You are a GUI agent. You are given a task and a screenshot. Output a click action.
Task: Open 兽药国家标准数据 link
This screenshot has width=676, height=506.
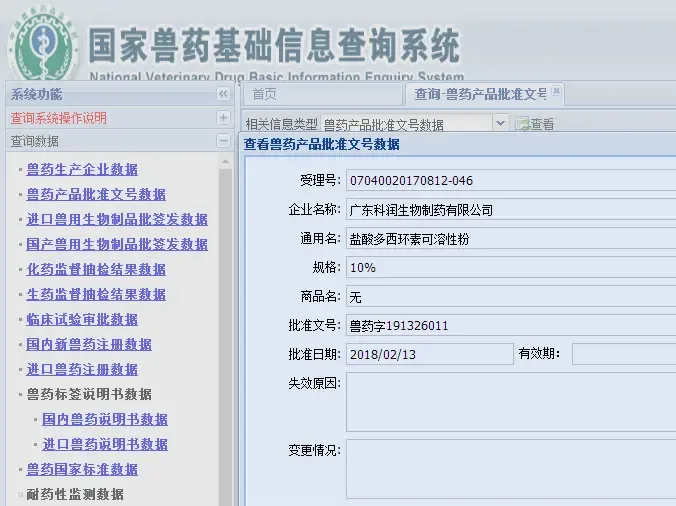(x=82, y=469)
